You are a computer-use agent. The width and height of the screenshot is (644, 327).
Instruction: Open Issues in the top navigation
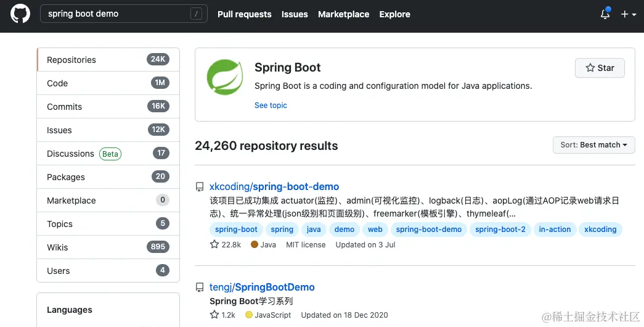295,14
